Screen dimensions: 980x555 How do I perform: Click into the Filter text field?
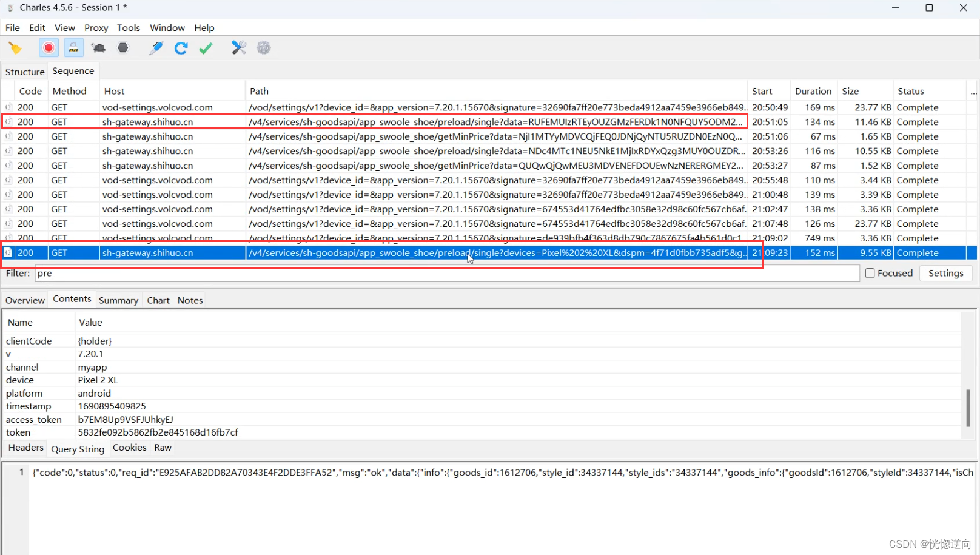tap(447, 273)
